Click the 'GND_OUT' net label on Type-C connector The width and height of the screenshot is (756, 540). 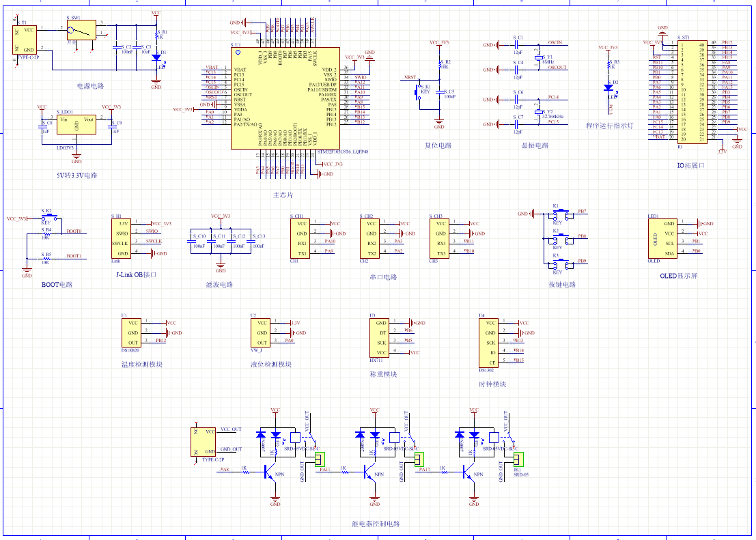point(231,449)
